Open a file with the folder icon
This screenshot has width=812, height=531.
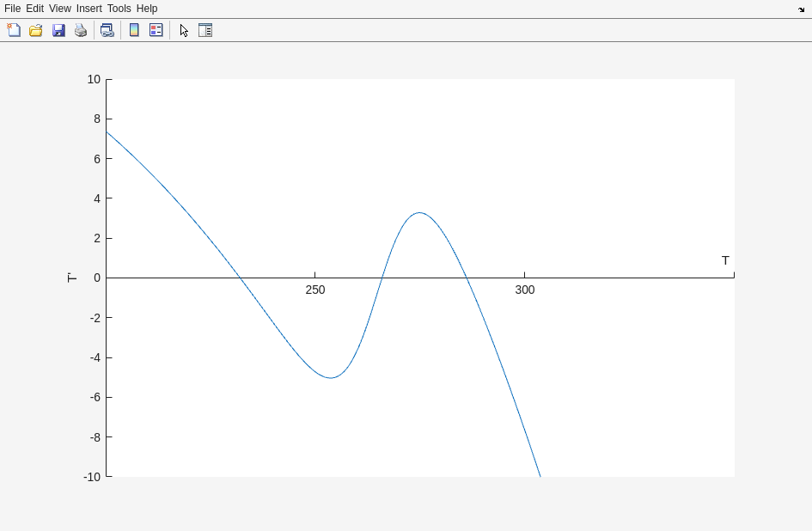[x=36, y=30]
